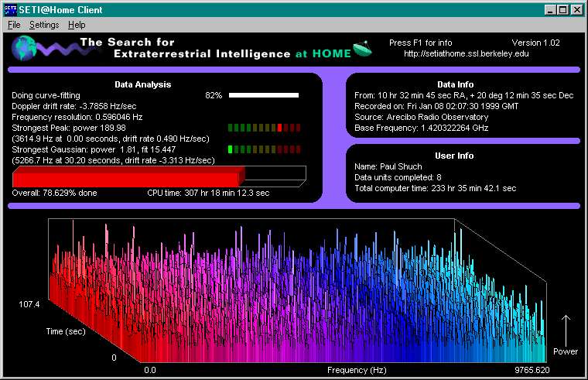588x380 pixels.
Task: Open the File menu
Action: coord(14,25)
